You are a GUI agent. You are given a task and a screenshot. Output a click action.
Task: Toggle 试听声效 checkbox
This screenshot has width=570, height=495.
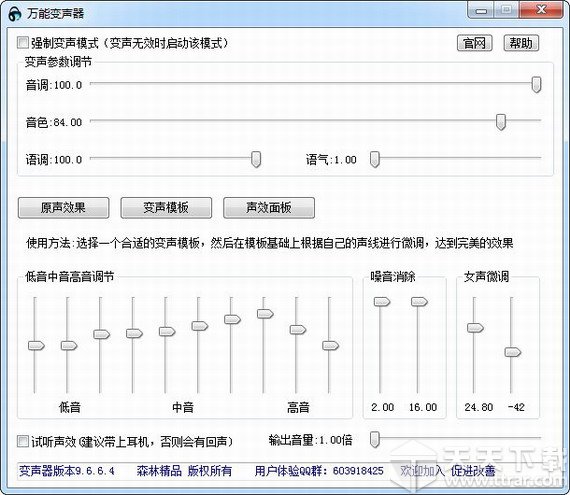coord(23,442)
